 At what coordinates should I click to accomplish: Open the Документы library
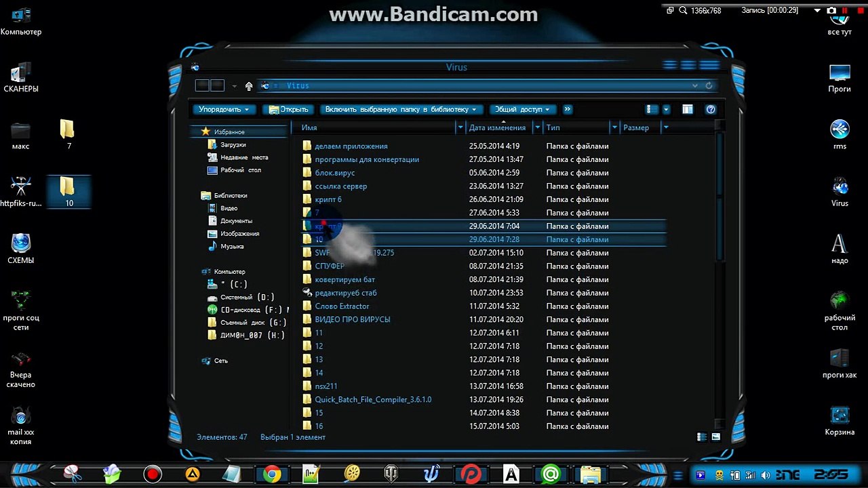click(x=236, y=221)
